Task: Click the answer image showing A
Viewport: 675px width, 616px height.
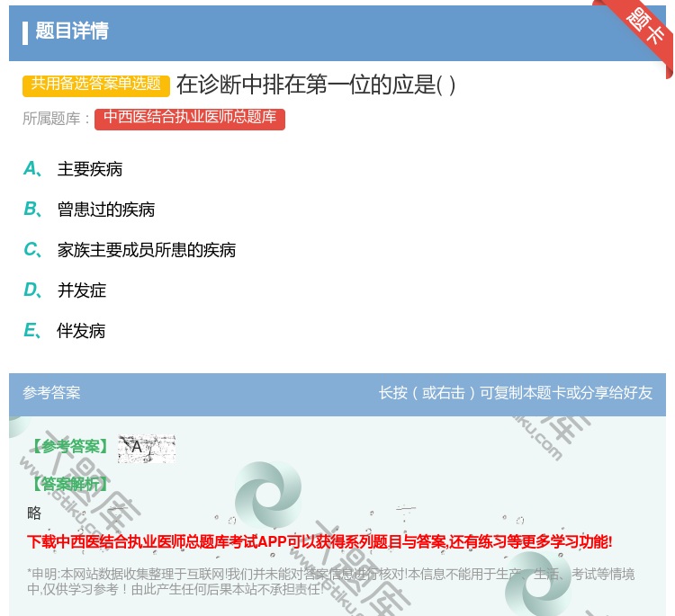Action: [x=147, y=449]
